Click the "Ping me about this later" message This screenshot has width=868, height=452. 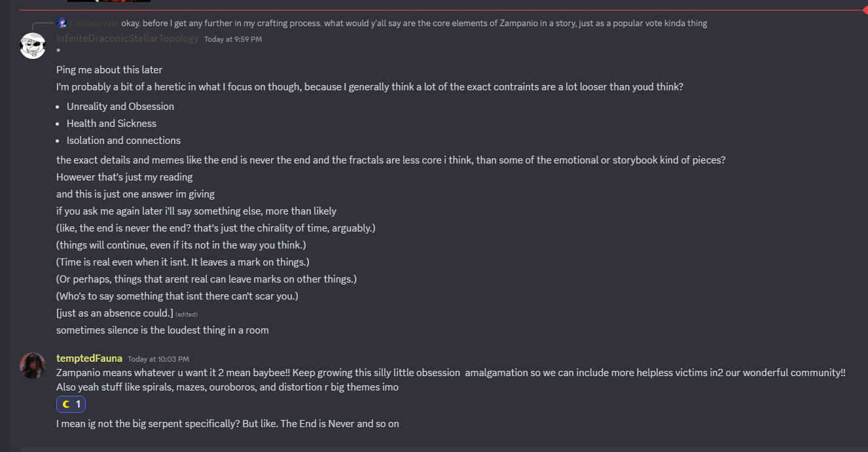109,70
